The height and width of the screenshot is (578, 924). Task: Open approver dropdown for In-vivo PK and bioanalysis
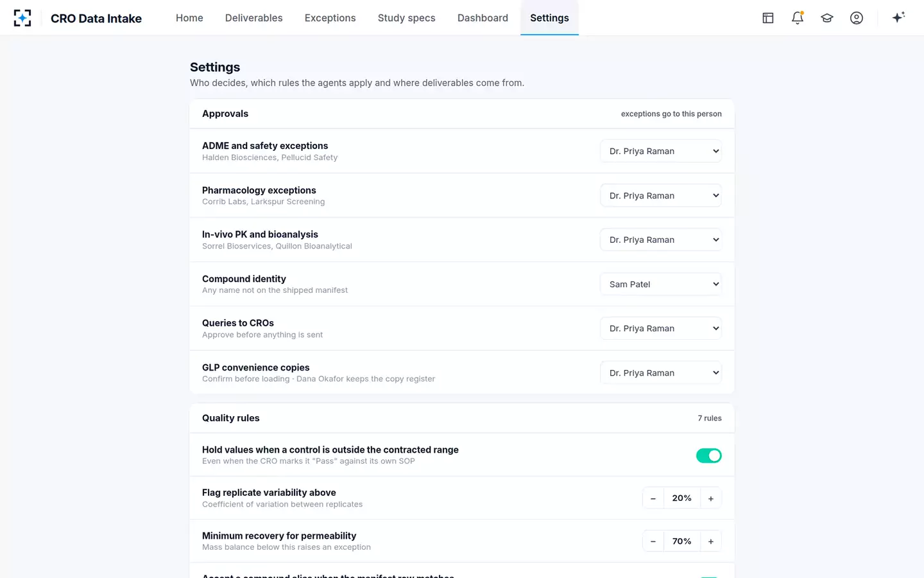tap(661, 240)
